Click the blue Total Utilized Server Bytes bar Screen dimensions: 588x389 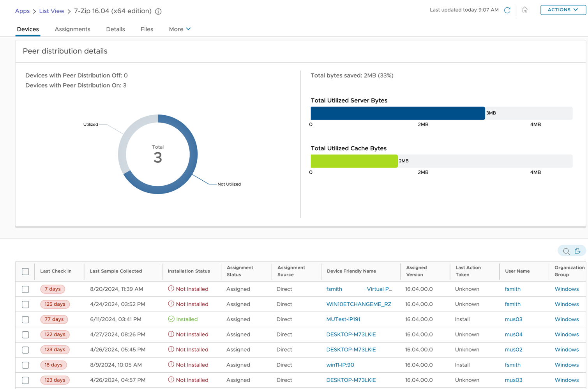coord(397,113)
